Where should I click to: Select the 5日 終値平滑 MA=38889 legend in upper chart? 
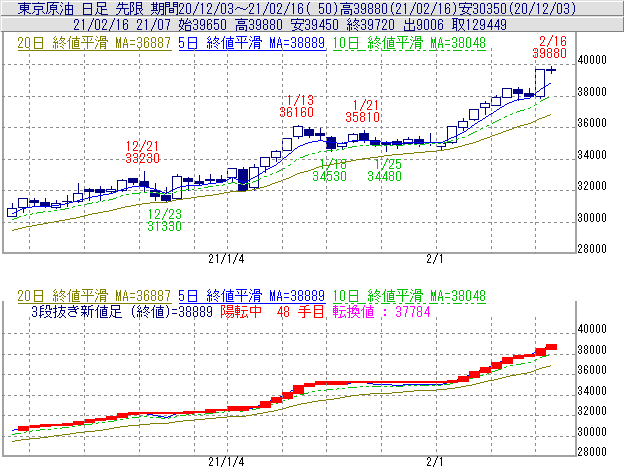[x=252, y=43]
